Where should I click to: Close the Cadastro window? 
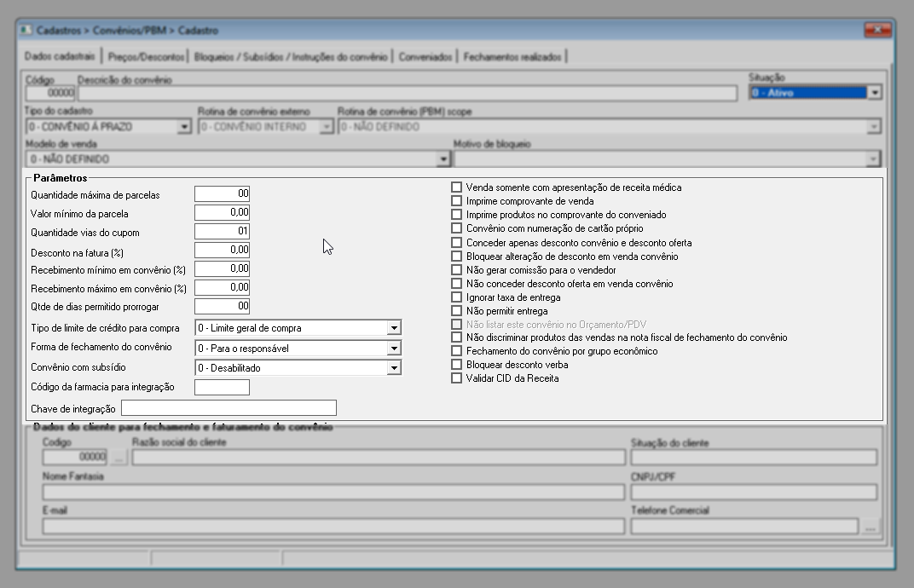point(877,29)
